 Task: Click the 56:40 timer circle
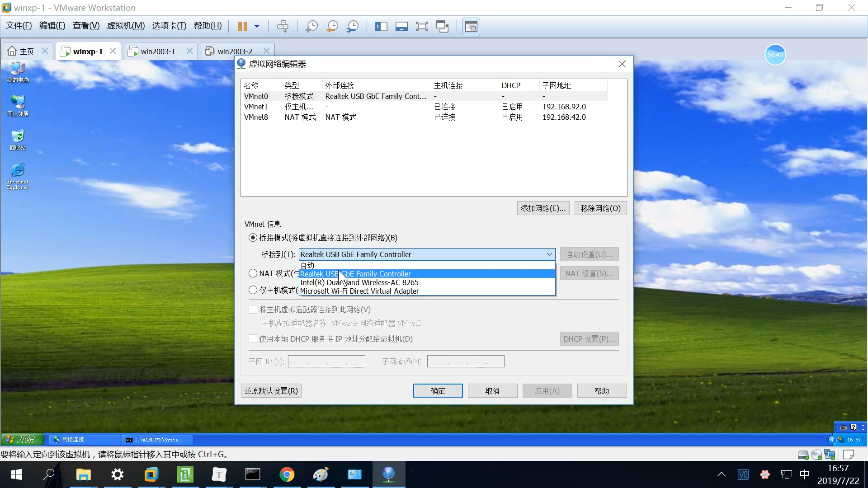click(x=775, y=55)
